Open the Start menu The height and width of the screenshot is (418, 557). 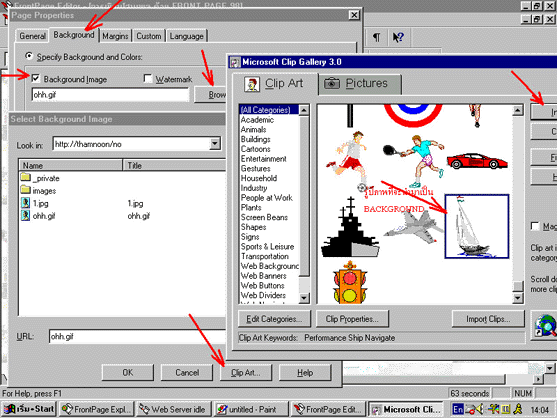pos(28,409)
